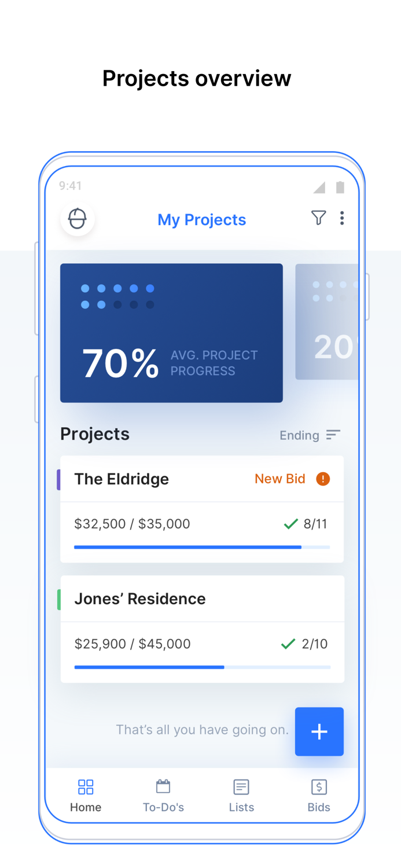The height and width of the screenshot is (868, 401).
Task: Tap the Bids dollar icon
Action: tap(319, 786)
